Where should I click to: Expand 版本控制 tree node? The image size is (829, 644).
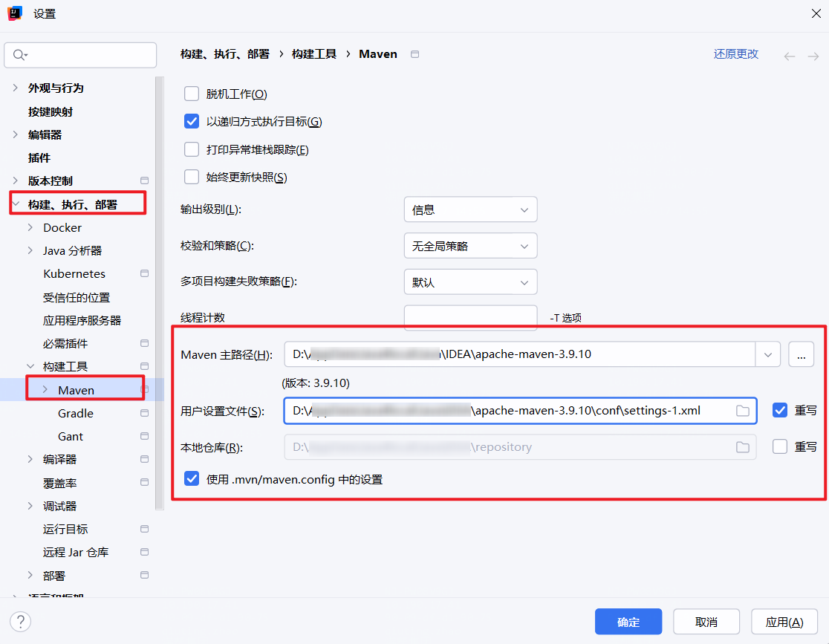coord(16,180)
